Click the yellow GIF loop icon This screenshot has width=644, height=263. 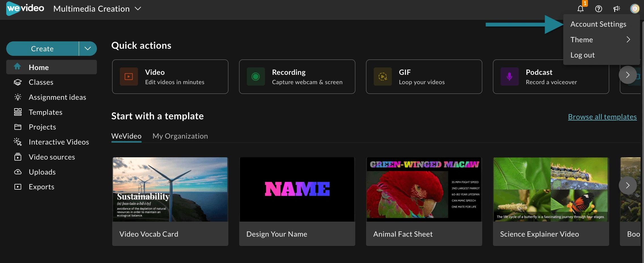(382, 77)
